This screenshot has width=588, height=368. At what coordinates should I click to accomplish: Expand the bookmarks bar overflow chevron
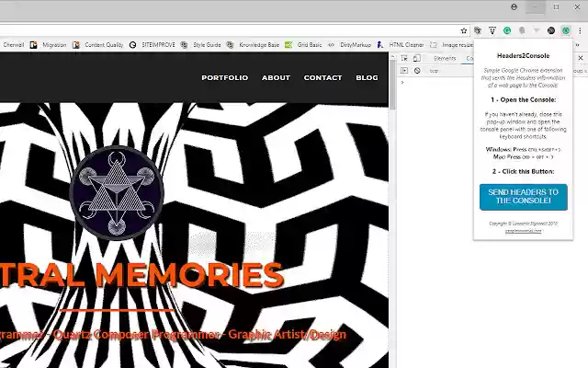578,45
